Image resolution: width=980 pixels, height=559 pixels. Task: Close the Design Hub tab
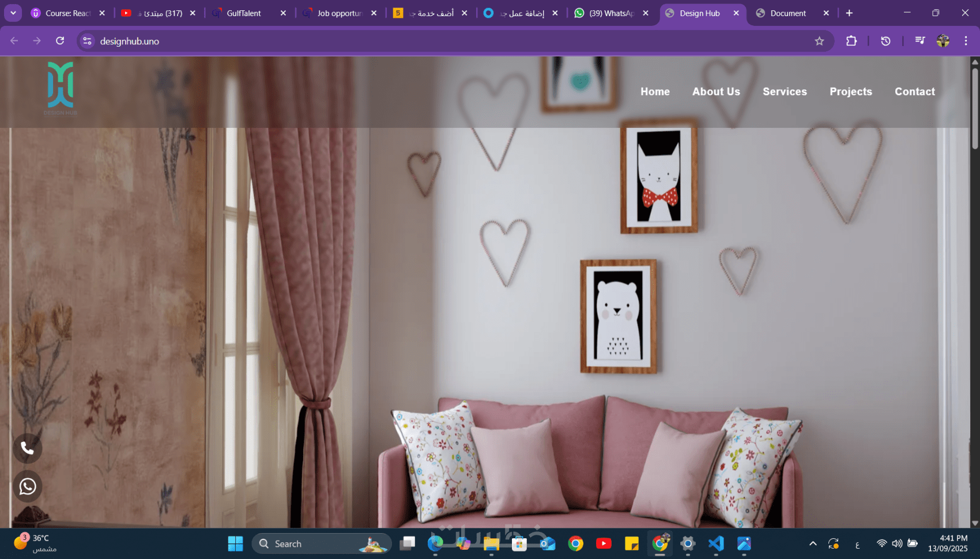pyautogui.click(x=736, y=13)
